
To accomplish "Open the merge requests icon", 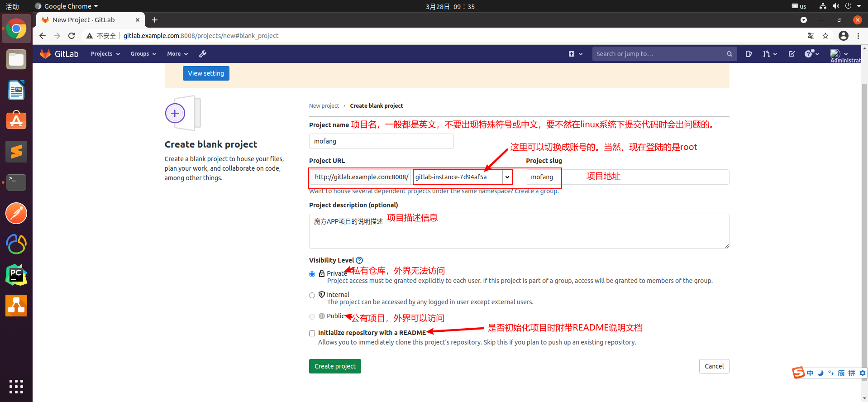I will pyautogui.click(x=766, y=54).
